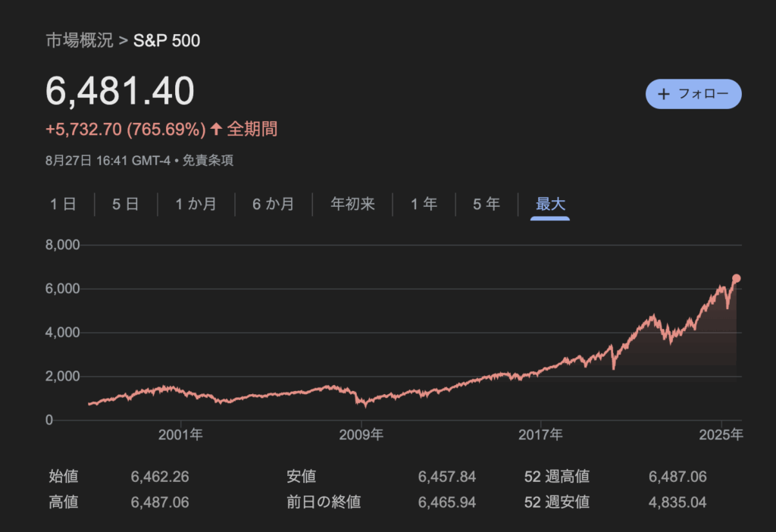This screenshot has width=776, height=532.
Task: Click the up arrow beside 全期間
Action: click(216, 129)
